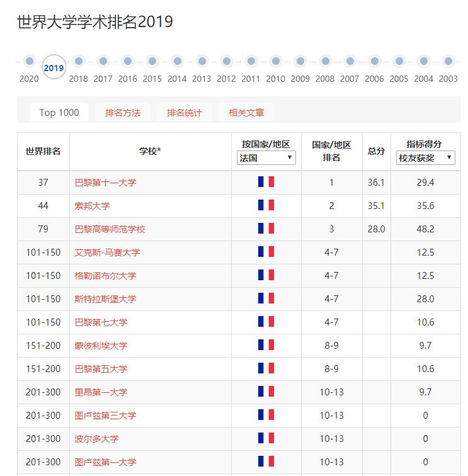Click French flag in 斯特拉斯堡大学 row

tap(266, 298)
